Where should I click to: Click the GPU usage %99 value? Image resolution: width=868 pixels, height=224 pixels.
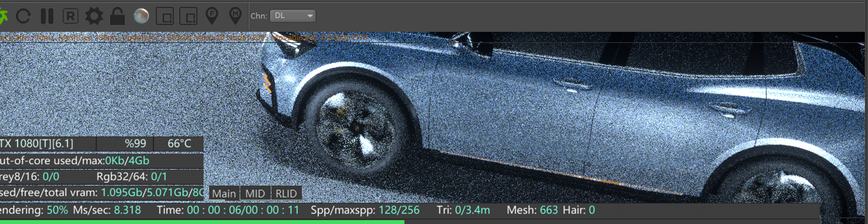click(135, 144)
